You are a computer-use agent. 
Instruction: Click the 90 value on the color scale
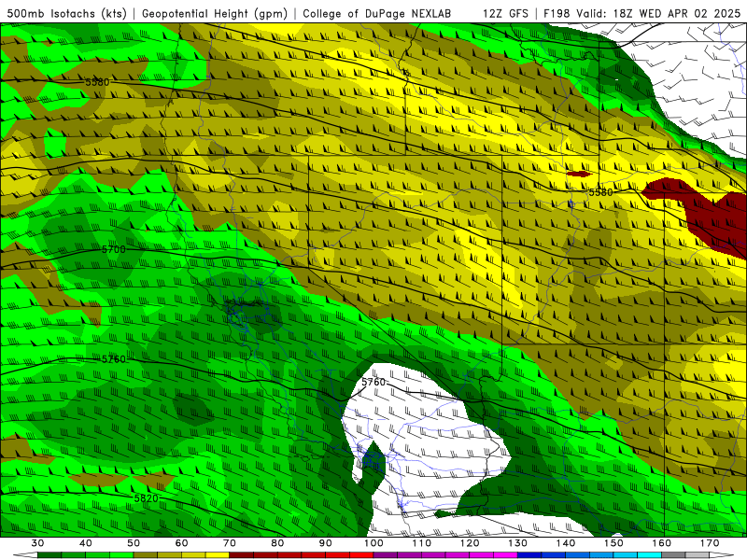pos(325,543)
